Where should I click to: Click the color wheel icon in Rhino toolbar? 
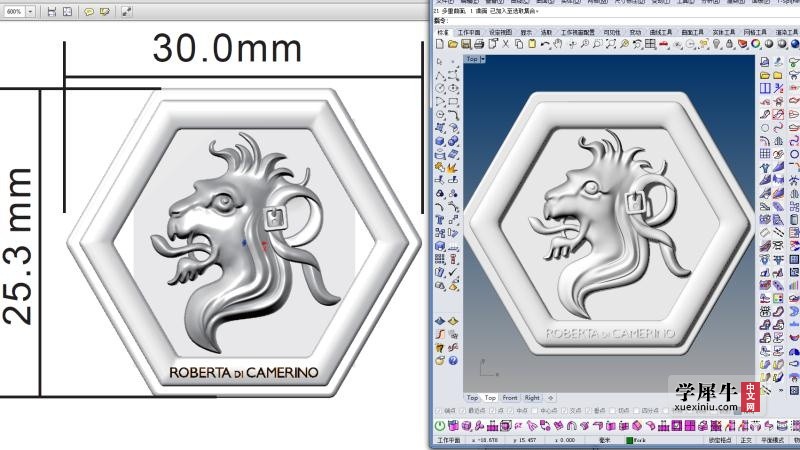tap(756, 44)
